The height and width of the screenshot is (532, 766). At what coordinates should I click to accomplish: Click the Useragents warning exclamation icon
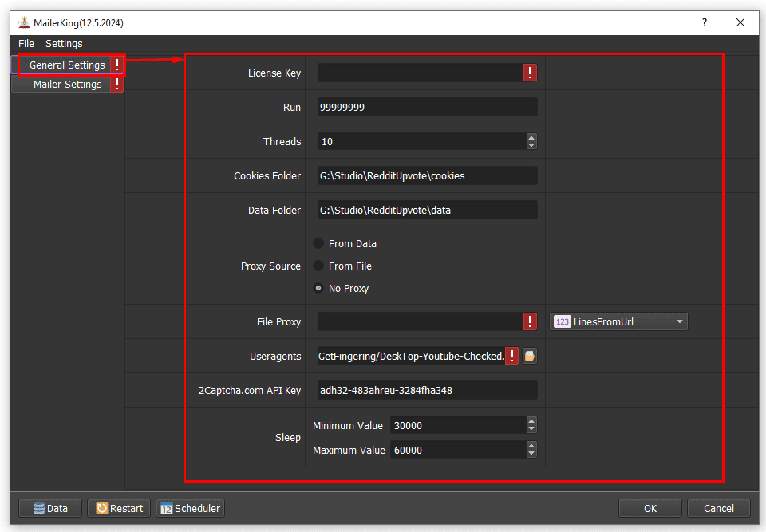click(511, 356)
